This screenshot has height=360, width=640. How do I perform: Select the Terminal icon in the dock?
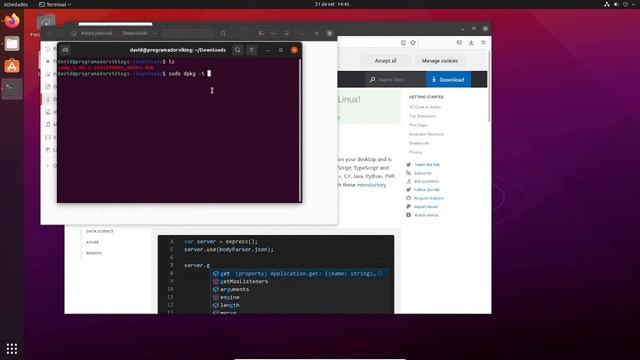(12, 88)
